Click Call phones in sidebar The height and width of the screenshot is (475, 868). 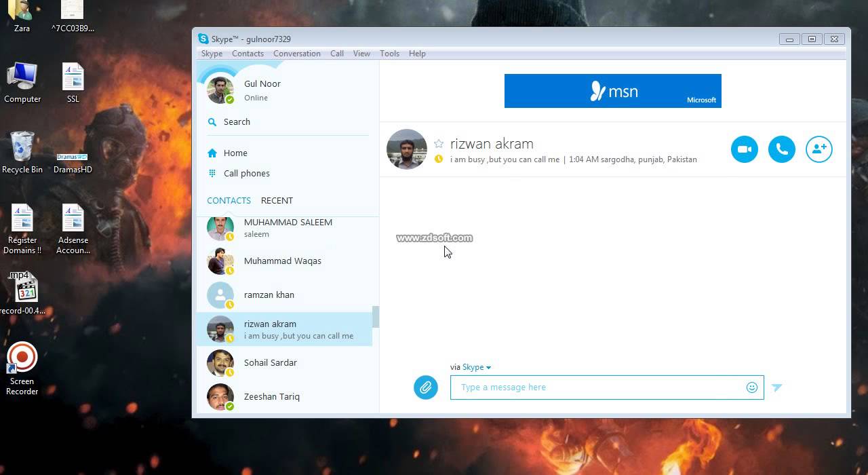pyautogui.click(x=247, y=174)
